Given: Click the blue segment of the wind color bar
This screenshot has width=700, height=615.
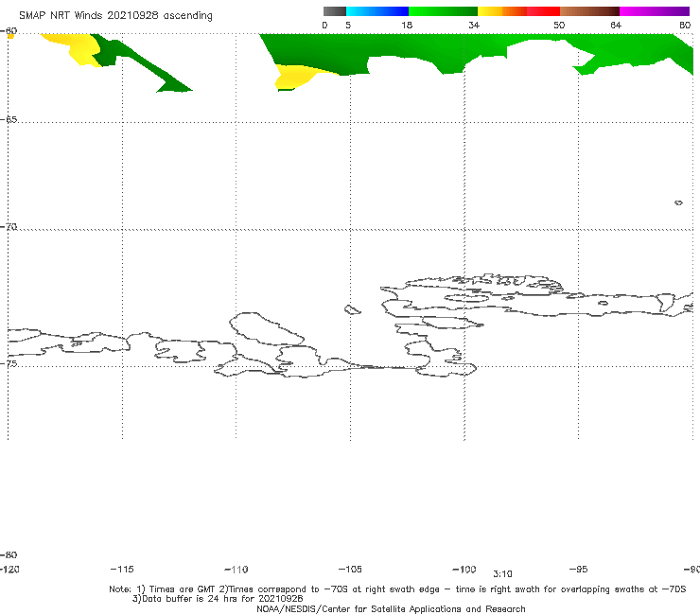Looking at the screenshot, I should click(377, 11).
